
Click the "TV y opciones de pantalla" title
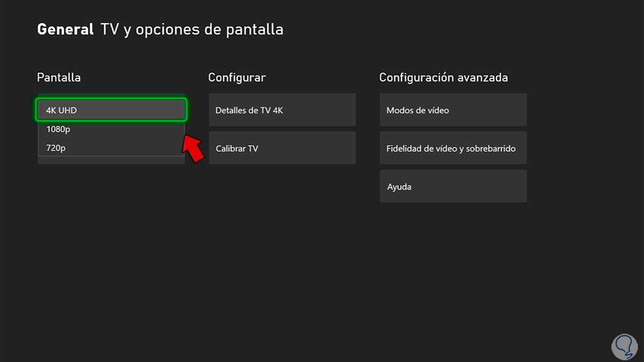click(192, 29)
